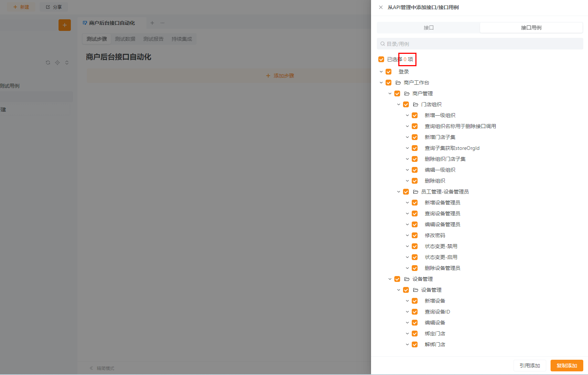The image size is (588, 375).
Task: Expand the chevron beside 删除组织
Action: tap(407, 181)
